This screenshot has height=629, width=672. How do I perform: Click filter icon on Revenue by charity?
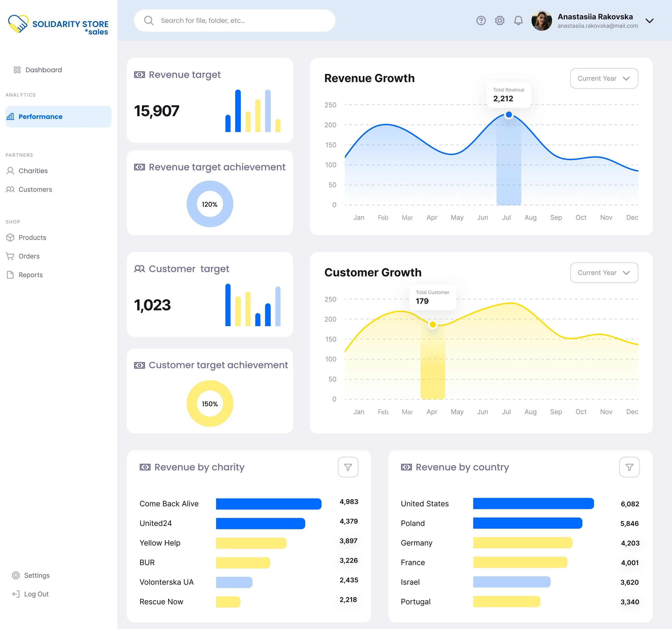click(x=348, y=467)
